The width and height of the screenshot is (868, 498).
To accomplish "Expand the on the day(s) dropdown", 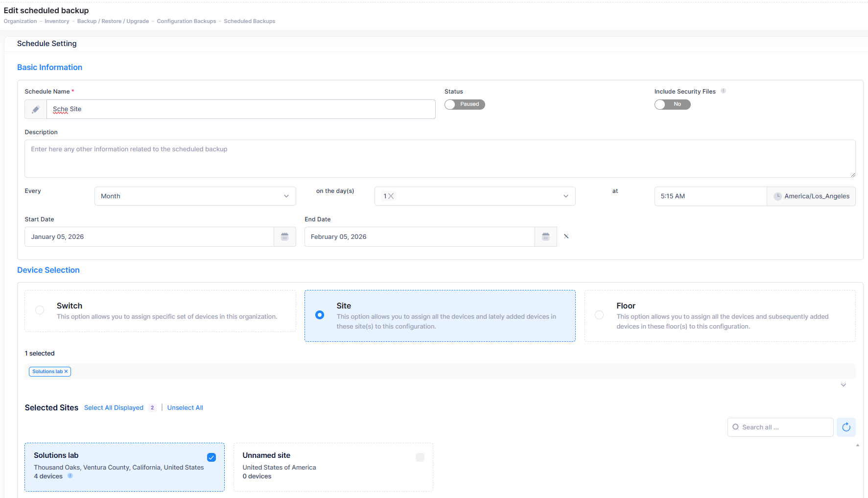I will (565, 196).
